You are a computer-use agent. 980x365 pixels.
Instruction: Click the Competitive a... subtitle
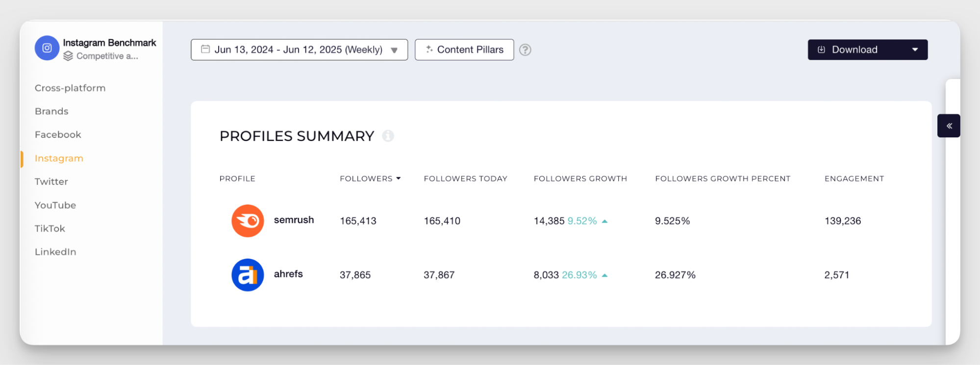107,56
